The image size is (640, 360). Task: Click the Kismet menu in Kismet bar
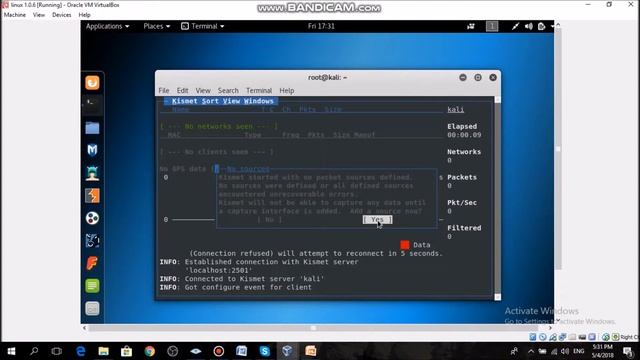184,101
